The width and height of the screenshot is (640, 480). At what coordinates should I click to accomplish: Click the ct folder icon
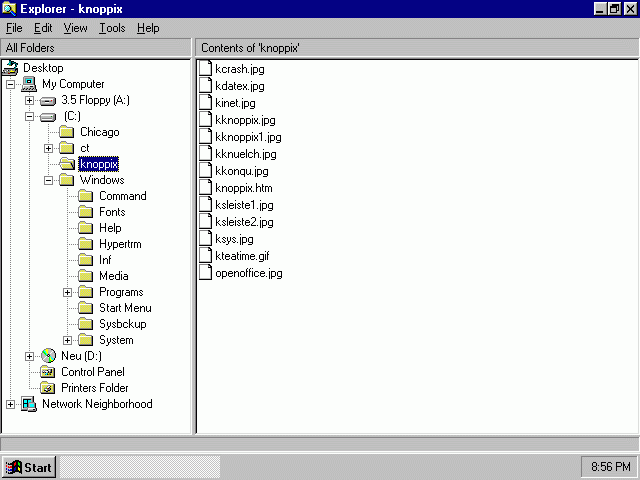click(67, 148)
